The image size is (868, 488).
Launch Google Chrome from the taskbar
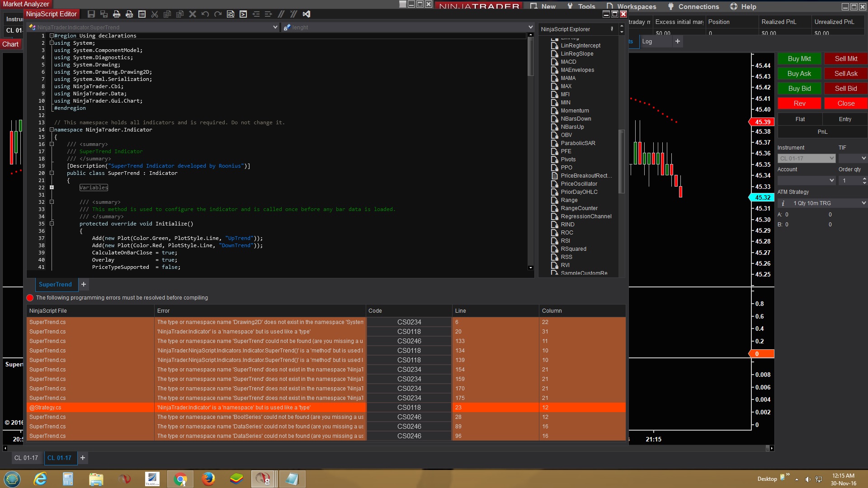pos(180,479)
